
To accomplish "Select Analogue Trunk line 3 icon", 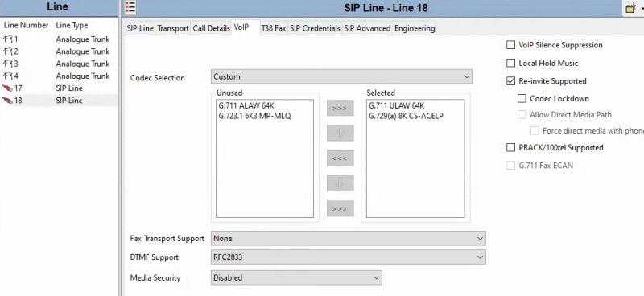I will [8, 64].
